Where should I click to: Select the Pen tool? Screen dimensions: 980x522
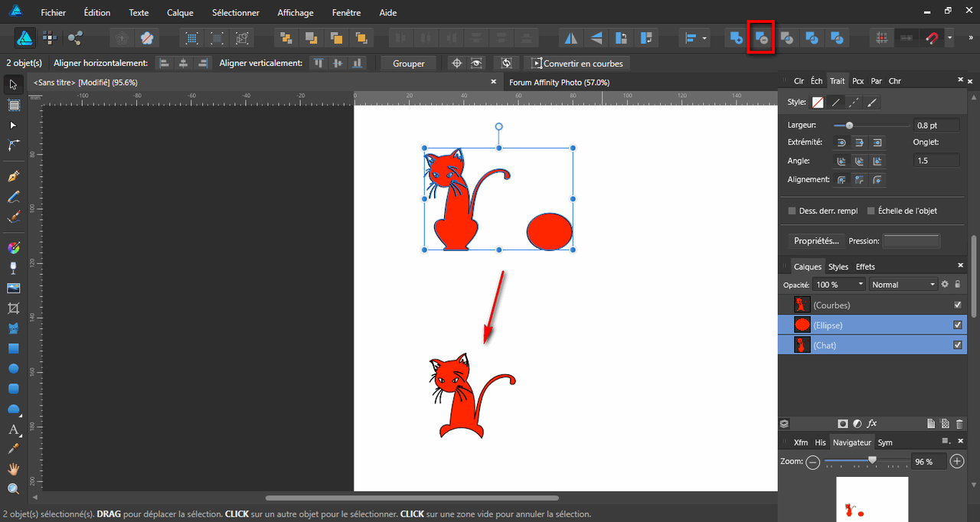pos(13,177)
